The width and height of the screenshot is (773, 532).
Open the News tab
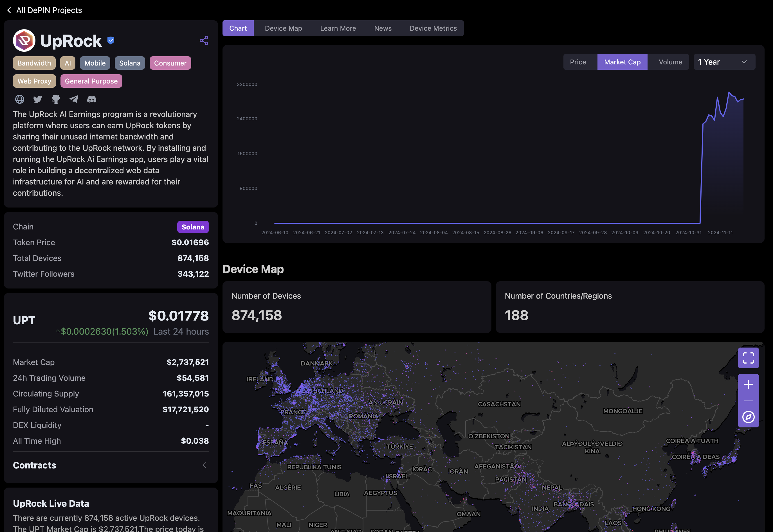pyautogui.click(x=383, y=28)
